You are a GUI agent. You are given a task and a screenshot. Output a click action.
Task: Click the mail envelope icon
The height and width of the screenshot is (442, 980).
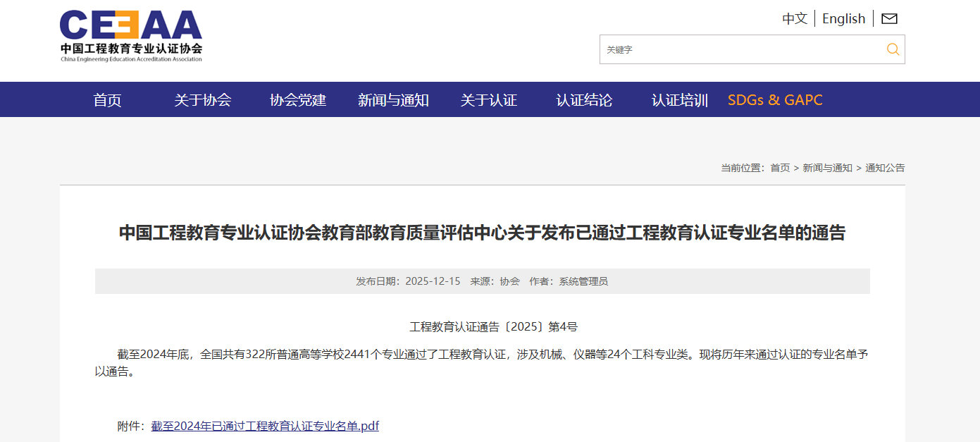click(889, 19)
